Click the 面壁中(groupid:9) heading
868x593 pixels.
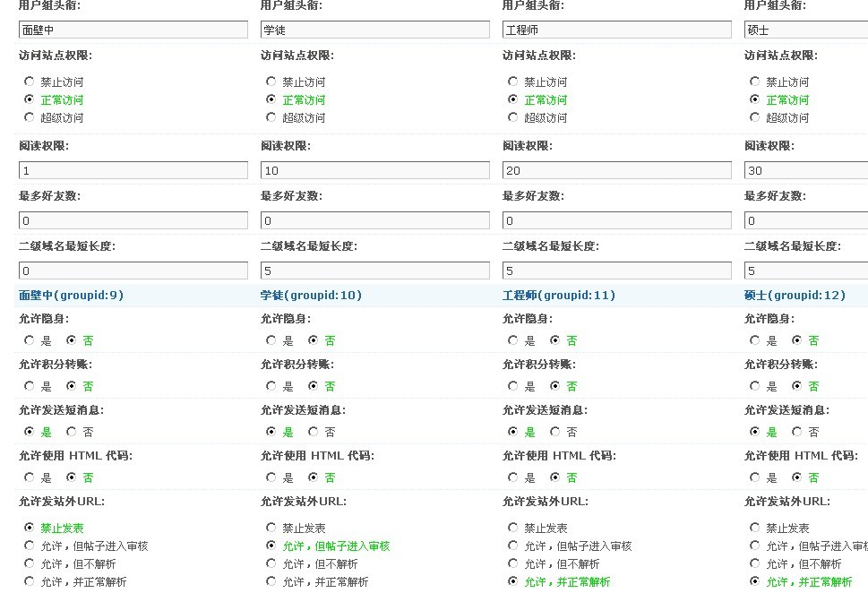[x=71, y=295]
